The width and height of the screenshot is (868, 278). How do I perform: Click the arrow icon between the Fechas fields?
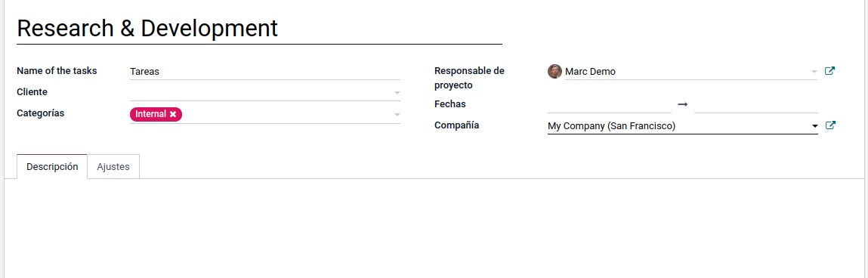(x=683, y=104)
